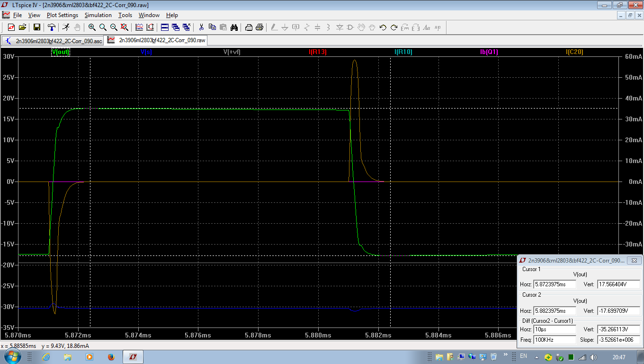Save using the floppy disk icon
The height and width of the screenshot is (364, 644).
pos(36,27)
